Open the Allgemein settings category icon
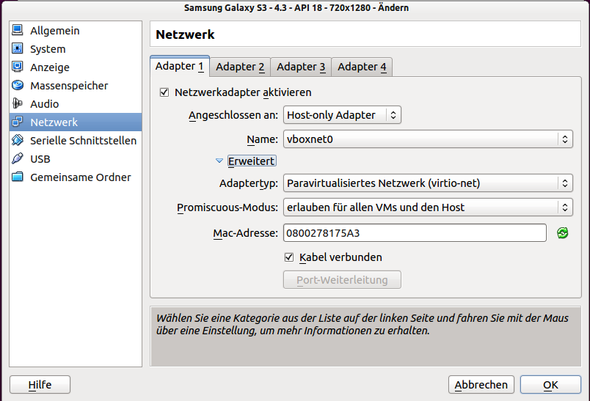 17,30
